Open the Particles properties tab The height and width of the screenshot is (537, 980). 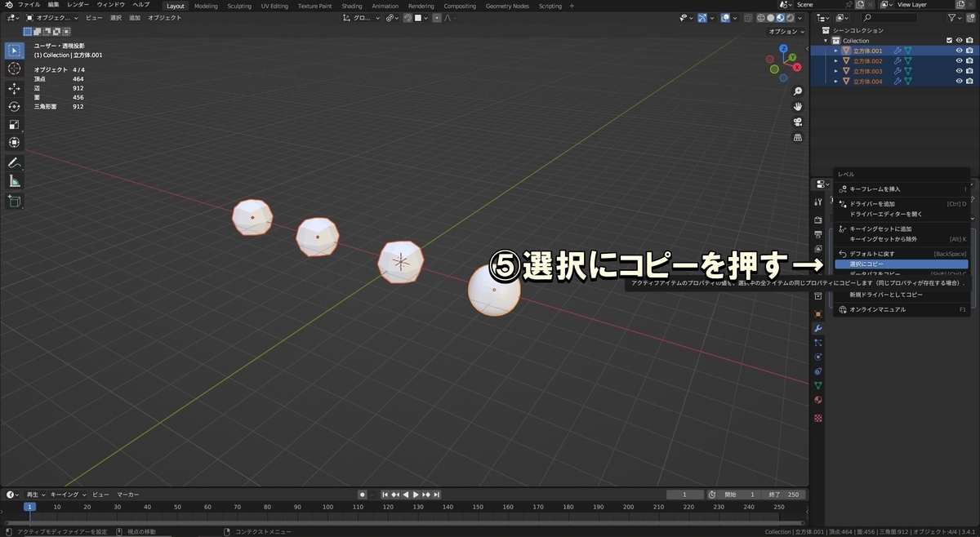817,343
